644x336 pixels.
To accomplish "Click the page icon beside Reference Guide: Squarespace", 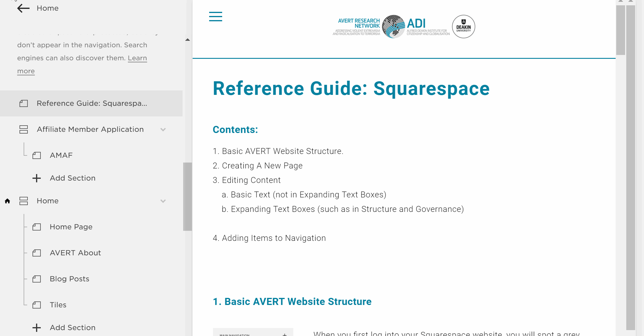I will [x=24, y=103].
